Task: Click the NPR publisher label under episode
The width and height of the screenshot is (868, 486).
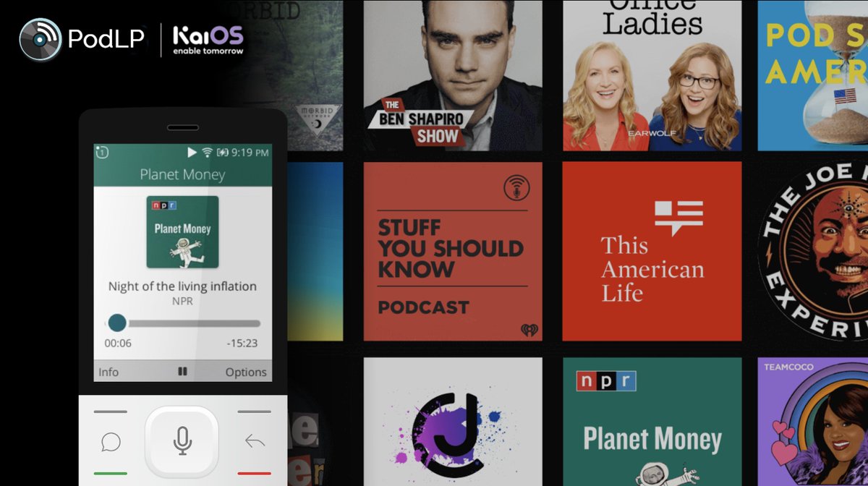Action: click(x=182, y=301)
